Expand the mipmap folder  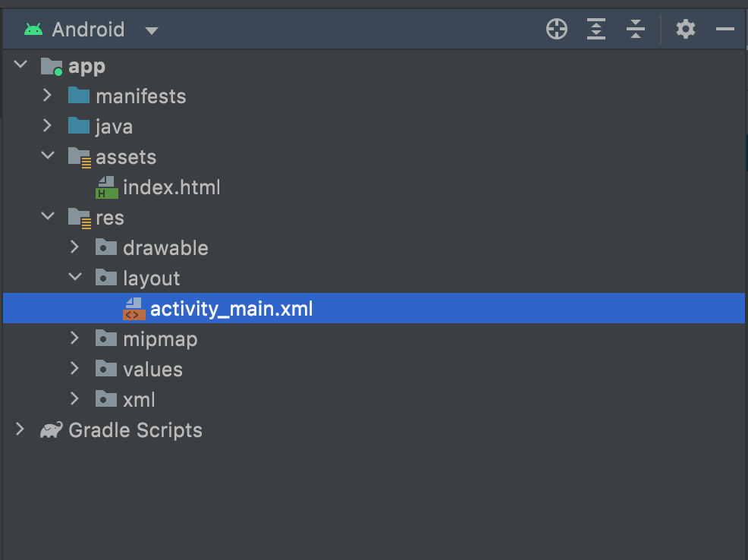click(74, 338)
